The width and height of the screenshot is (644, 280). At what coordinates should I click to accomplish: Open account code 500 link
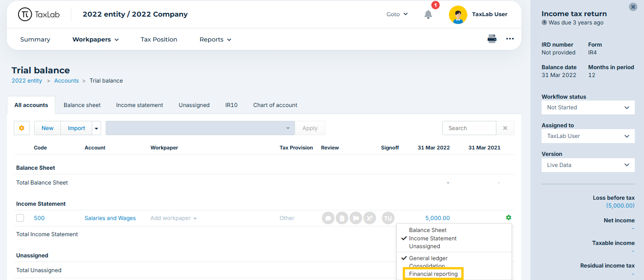[39, 218]
